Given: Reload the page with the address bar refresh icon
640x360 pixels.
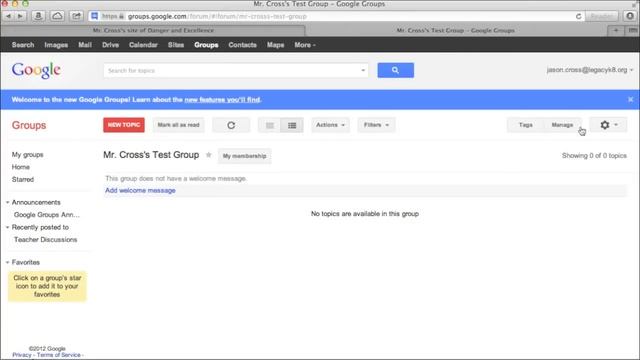Looking at the screenshot, I should [578, 16].
